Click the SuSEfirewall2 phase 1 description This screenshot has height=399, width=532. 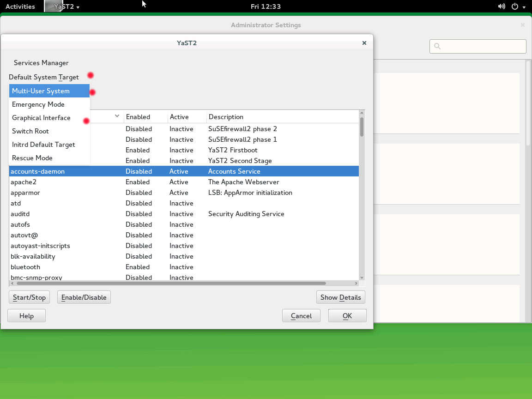coord(242,139)
